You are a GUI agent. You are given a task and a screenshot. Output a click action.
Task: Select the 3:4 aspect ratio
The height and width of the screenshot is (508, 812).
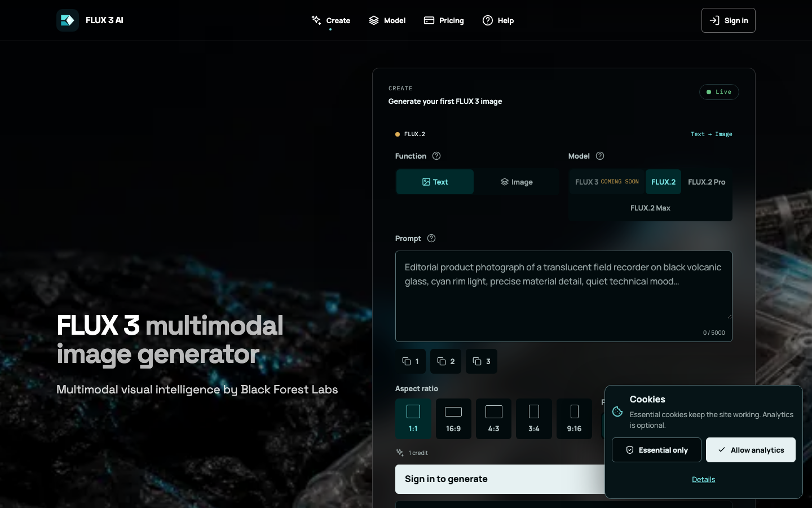point(534,419)
